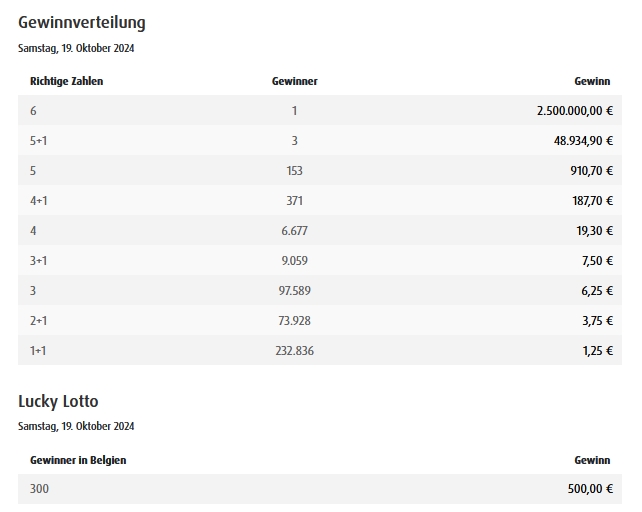Select the row for 5+1 correct numbers
The image size is (642, 512).
click(x=320, y=140)
